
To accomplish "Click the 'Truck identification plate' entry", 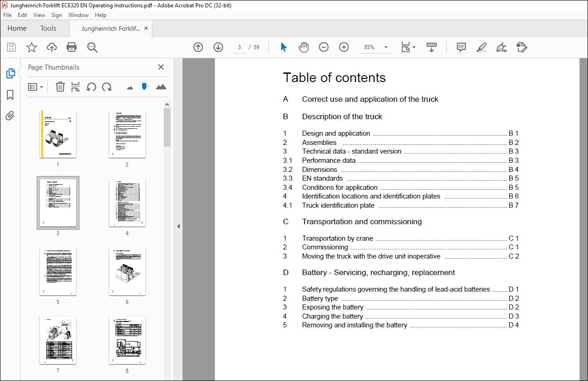I will pyautogui.click(x=401, y=205).
